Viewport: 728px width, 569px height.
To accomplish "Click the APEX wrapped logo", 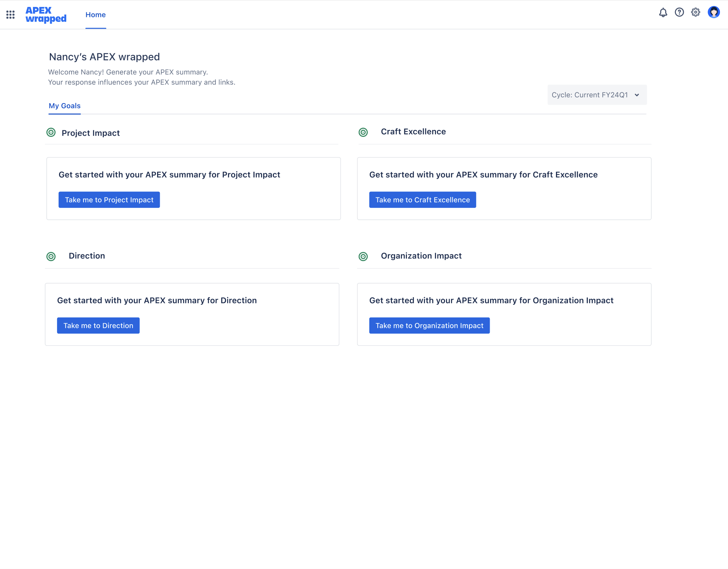I will pyautogui.click(x=46, y=15).
